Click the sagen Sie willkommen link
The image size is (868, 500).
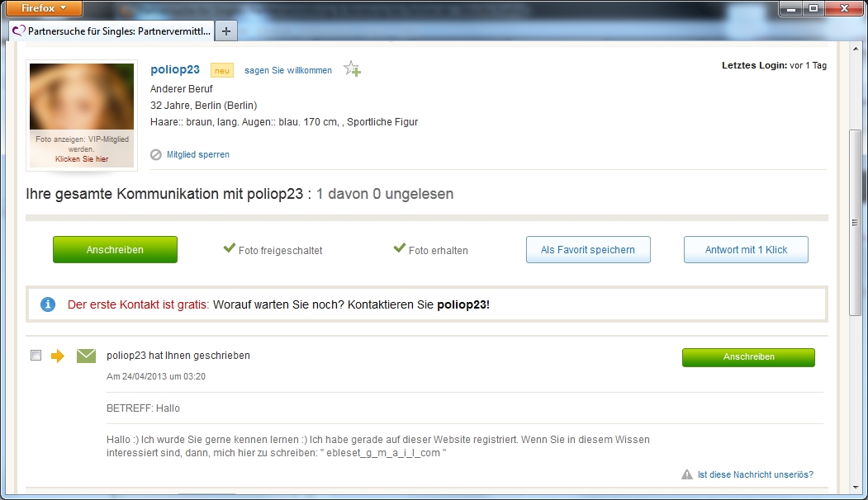(x=288, y=70)
